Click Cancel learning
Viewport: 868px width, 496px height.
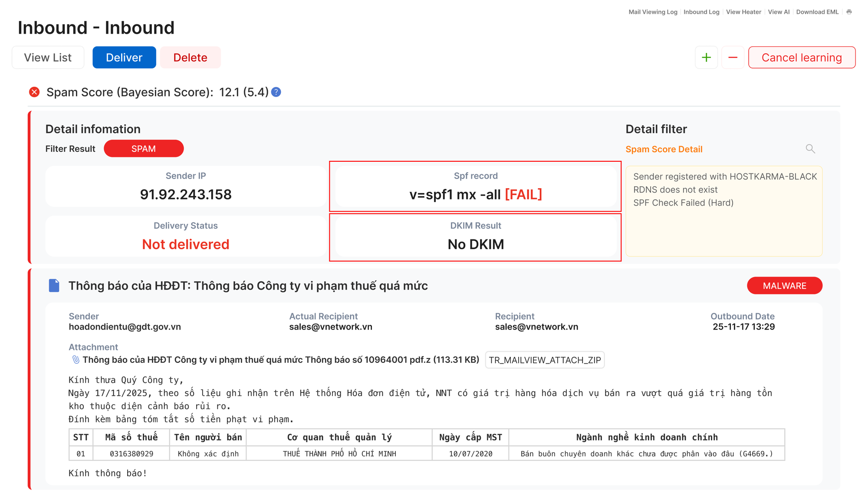(x=802, y=57)
